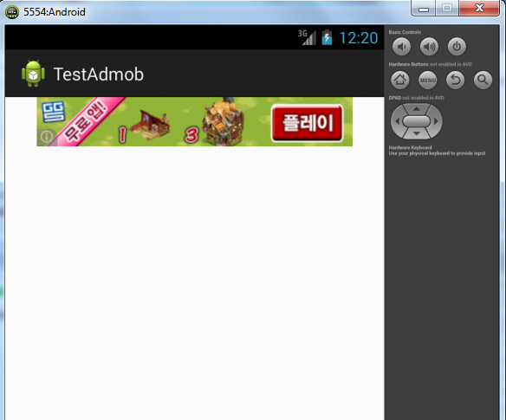Click the 5554:Android window title
The height and width of the screenshot is (420, 506).
pos(55,12)
